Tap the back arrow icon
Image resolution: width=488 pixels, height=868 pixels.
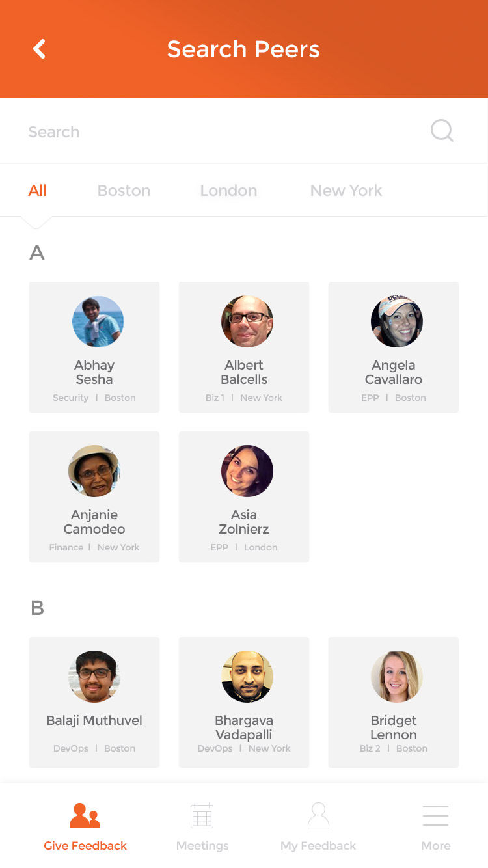(40, 49)
